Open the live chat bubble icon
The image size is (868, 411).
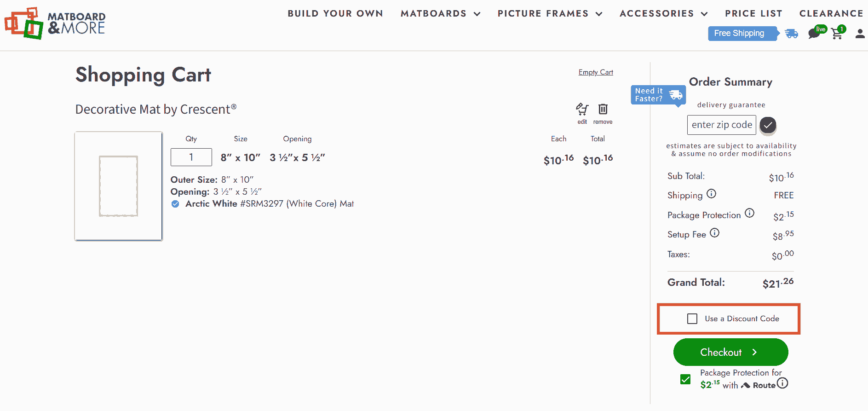(x=814, y=34)
